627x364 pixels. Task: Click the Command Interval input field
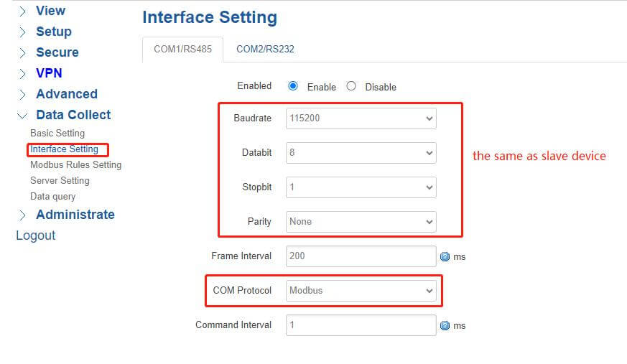(361, 325)
